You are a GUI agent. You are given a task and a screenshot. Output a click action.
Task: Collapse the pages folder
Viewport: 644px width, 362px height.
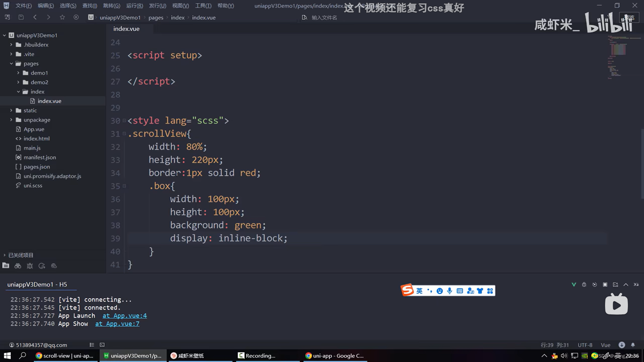(x=11, y=63)
